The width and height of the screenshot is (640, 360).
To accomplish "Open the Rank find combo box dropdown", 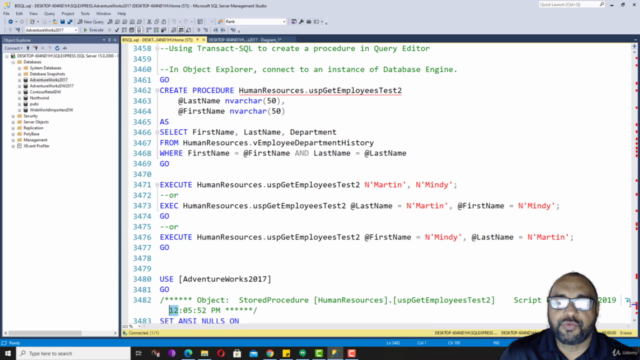I will click(x=284, y=22).
